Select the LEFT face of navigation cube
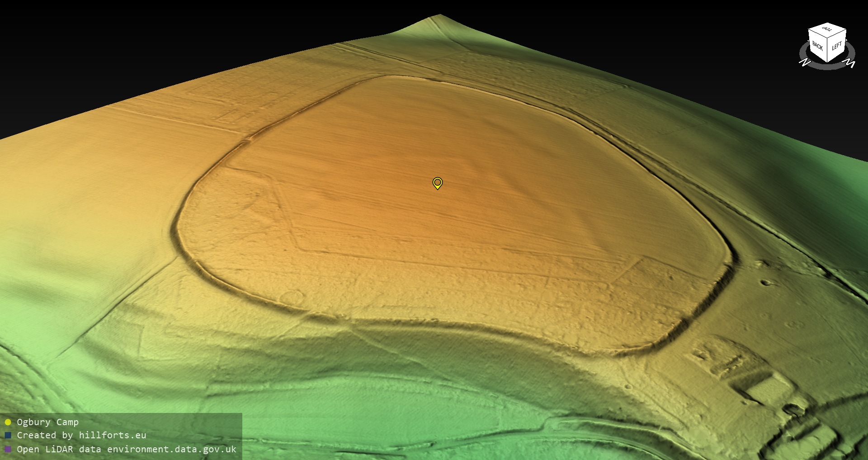This screenshot has height=460, width=868. pos(837,46)
